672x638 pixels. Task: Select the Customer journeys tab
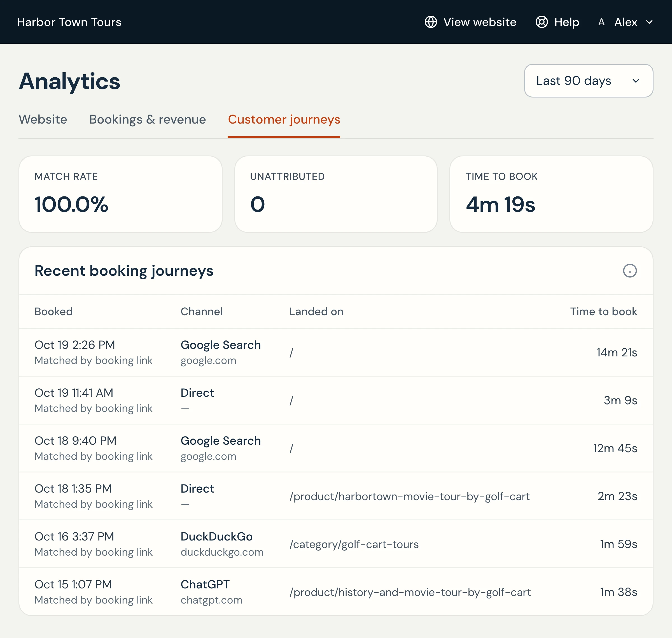(284, 119)
